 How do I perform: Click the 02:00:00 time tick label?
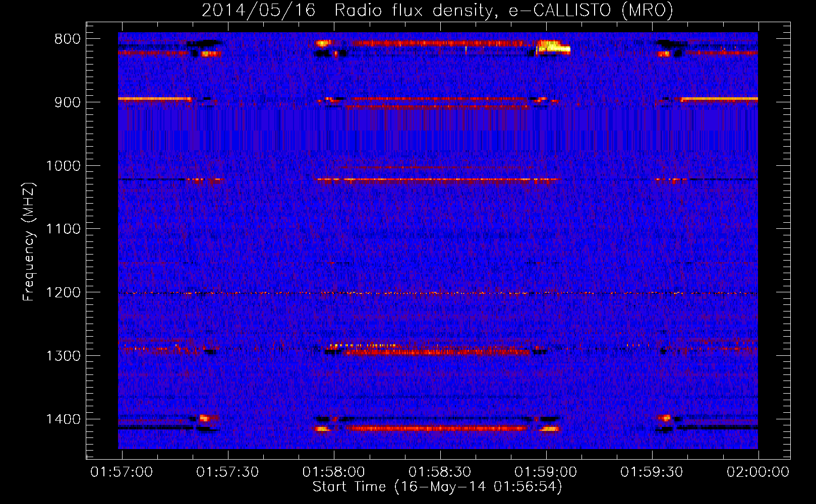click(758, 472)
